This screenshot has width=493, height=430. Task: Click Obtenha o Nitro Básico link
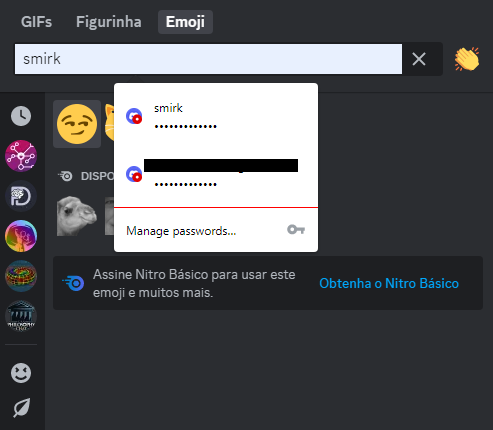click(x=389, y=283)
